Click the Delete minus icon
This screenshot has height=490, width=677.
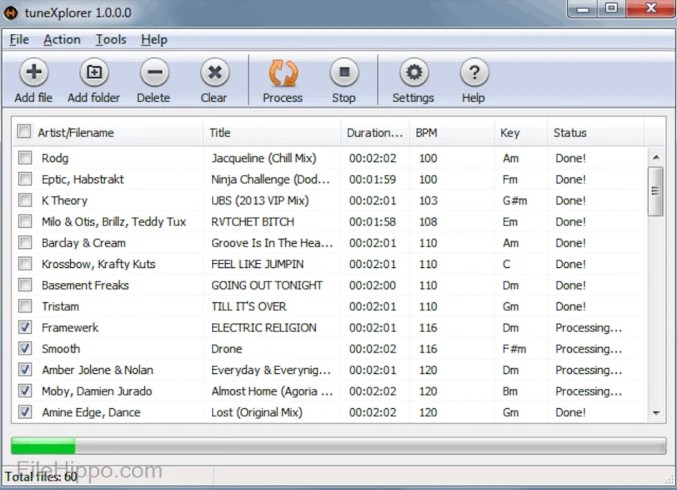pyautogui.click(x=154, y=72)
